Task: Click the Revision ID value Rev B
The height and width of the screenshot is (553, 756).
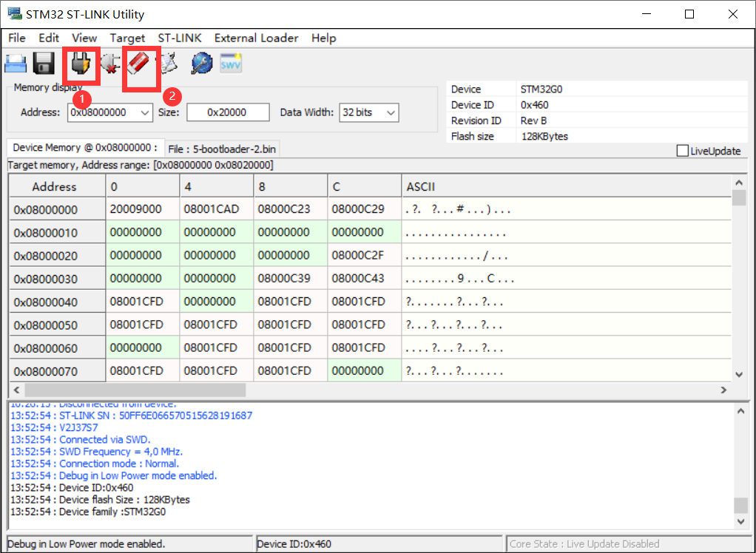Action: [x=534, y=121]
